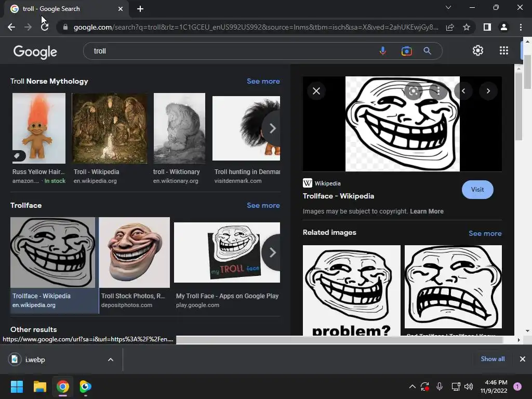Open the Learn More copyright link
The width and height of the screenshot is (532, 399).
(x=427, y=211)
